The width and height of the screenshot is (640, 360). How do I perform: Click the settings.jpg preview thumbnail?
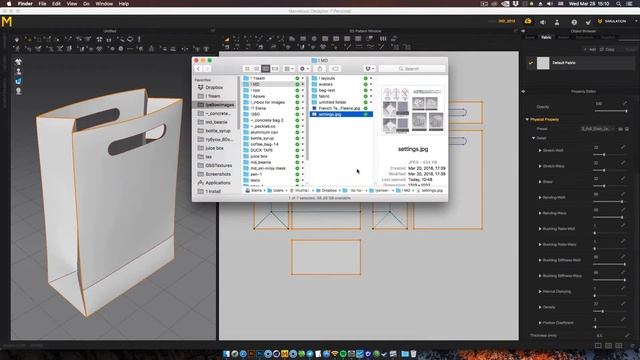coord(413,110)
